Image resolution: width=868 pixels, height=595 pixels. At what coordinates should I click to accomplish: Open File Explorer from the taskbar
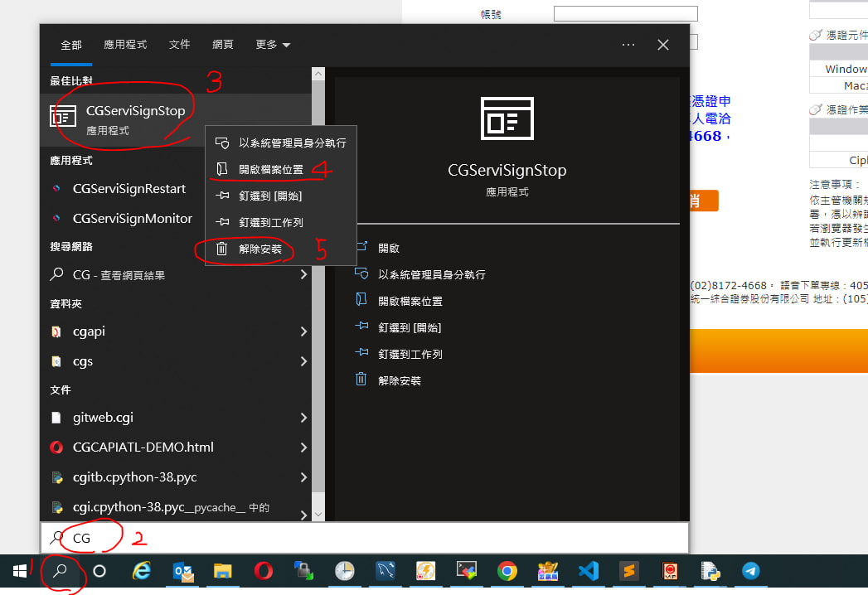click(223, 571)
